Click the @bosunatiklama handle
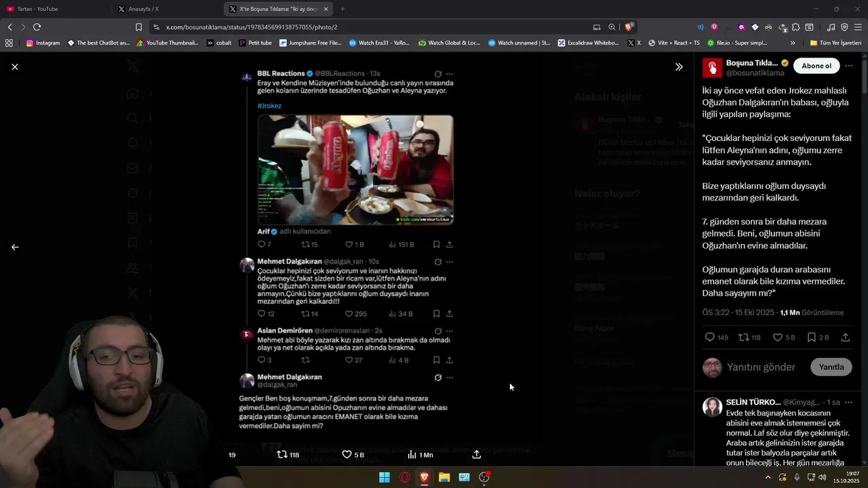Screen dimensions: 868x488 (755, 73)
